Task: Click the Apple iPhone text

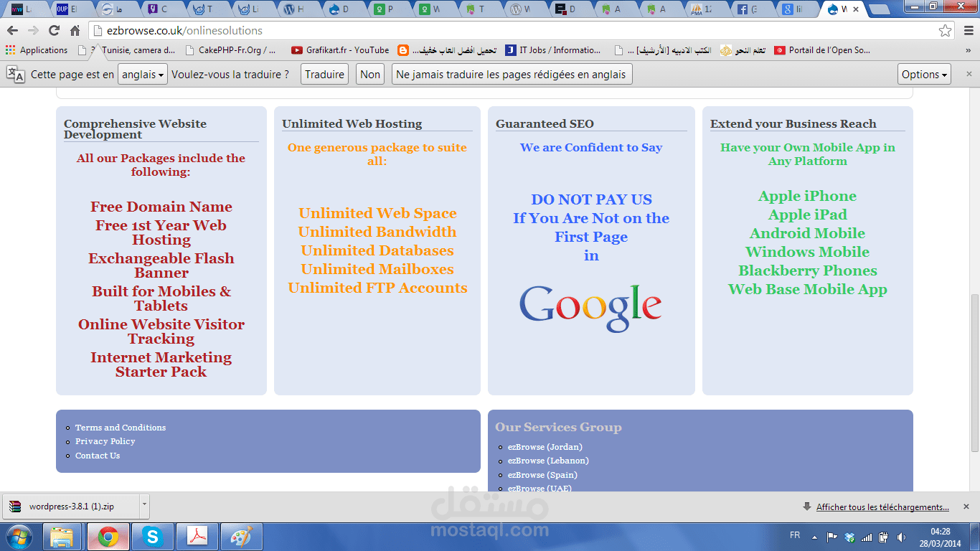Action: [x=808, y=196]
